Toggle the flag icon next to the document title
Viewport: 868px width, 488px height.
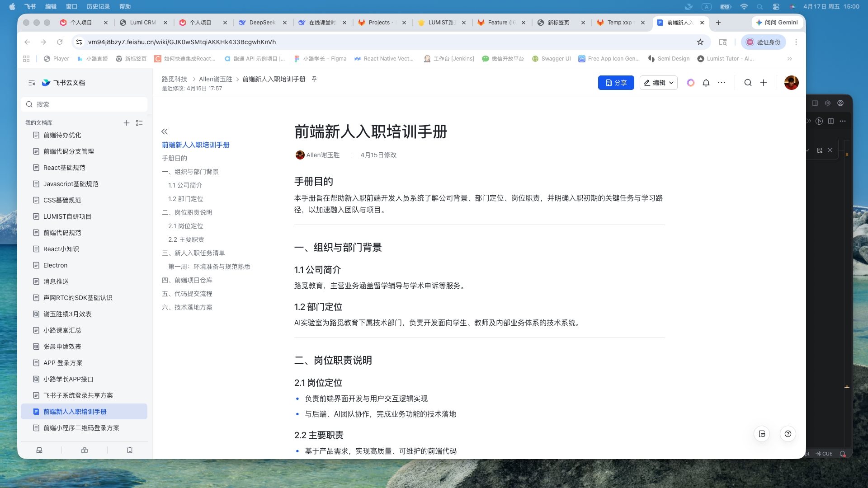click(315, 79)
